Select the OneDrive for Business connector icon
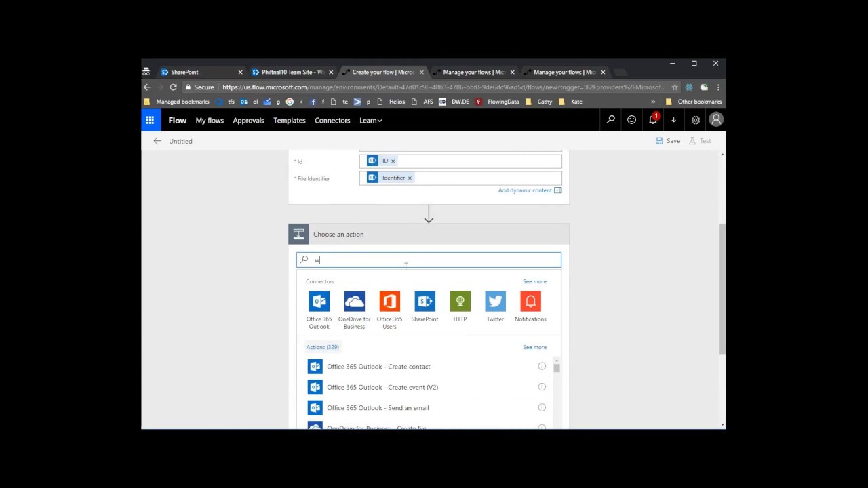868x488 pixels. (x=354, y=301)
